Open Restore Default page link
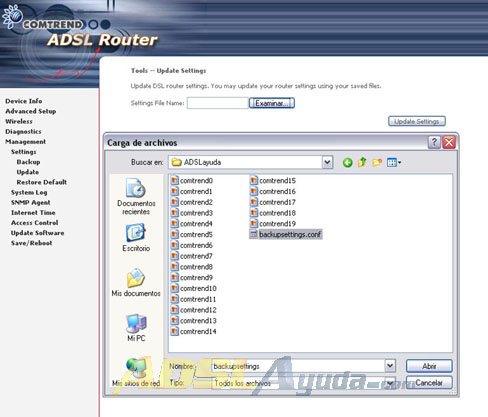 [x=42, y=182]
